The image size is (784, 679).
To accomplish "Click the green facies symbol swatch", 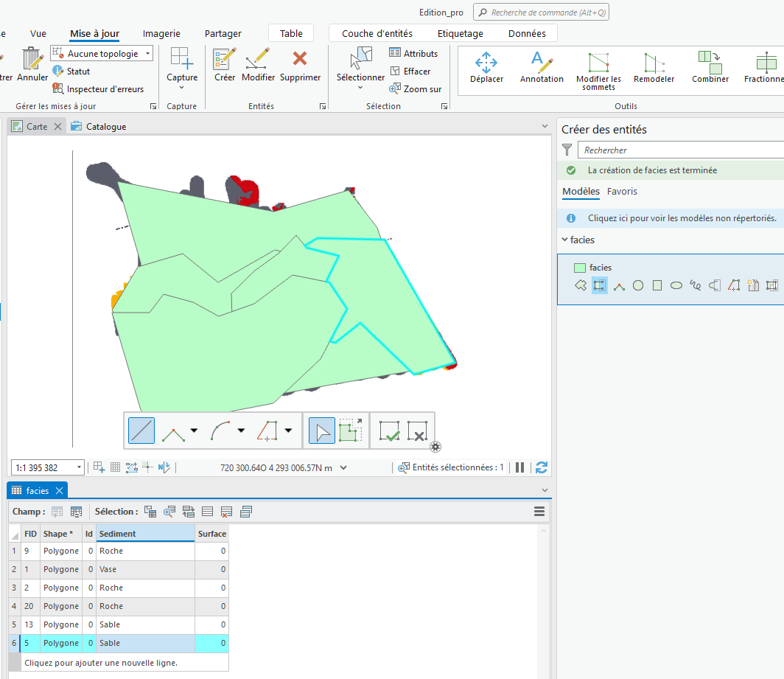I will click(x=580, y=268).
